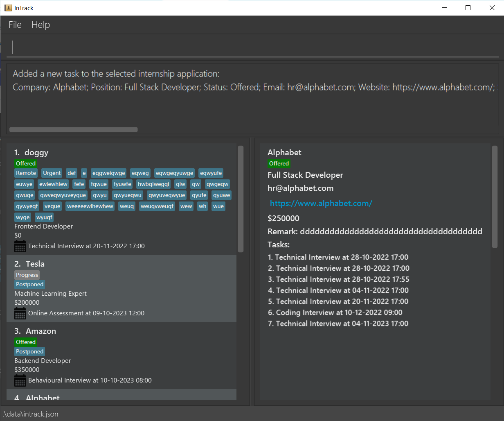Click the weeeeewihewhew tag
This screenshot has width=504, height=421.
90,206
